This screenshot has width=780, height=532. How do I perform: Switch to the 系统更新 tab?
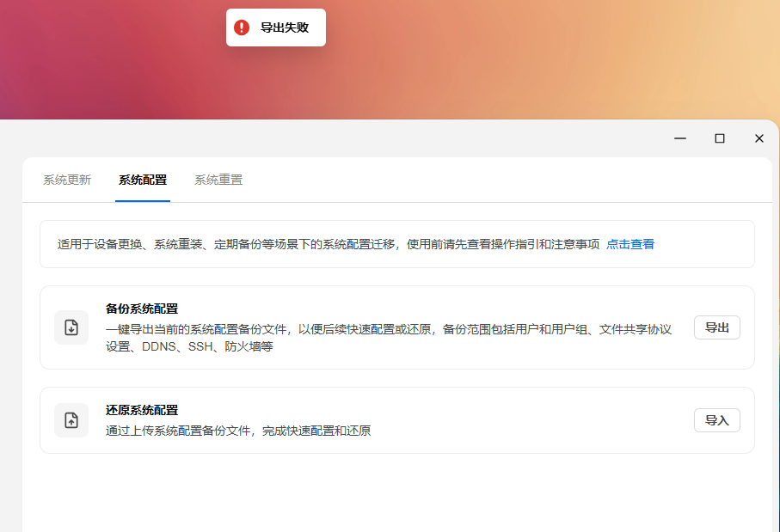[x=67, y=180]
